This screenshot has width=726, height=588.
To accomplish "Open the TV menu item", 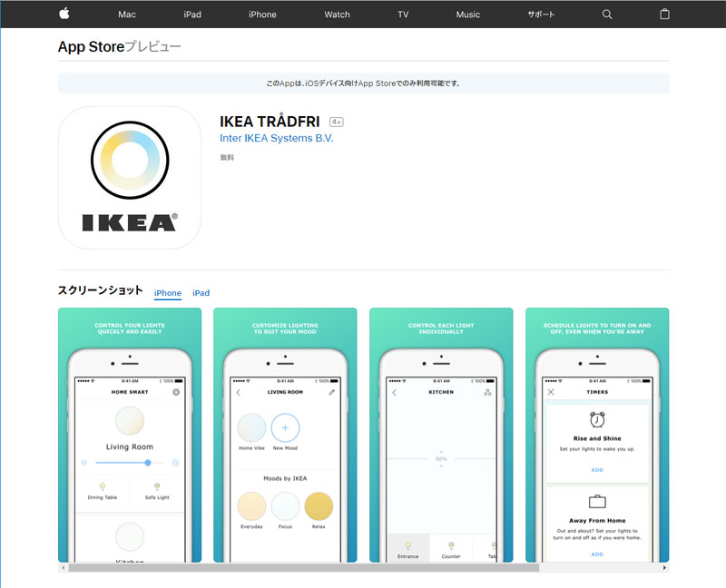I will click(403, 15).
